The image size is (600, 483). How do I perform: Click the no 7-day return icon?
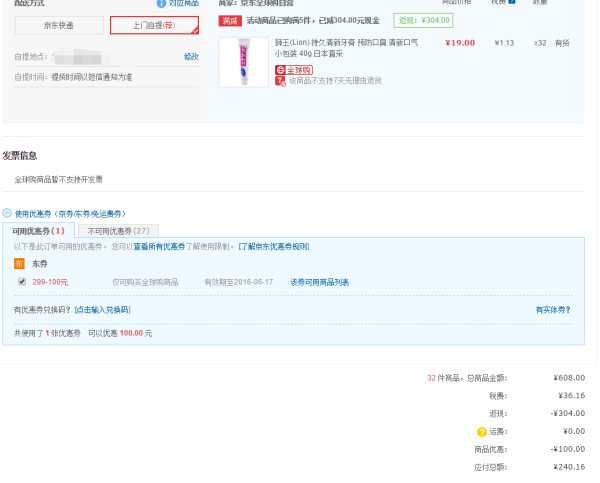coord(280,81)
